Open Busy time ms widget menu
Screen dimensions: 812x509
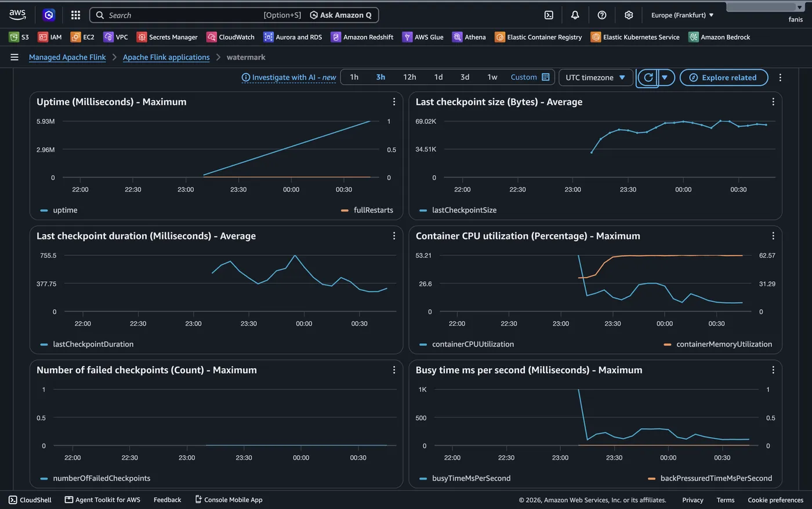click(773, 370)
